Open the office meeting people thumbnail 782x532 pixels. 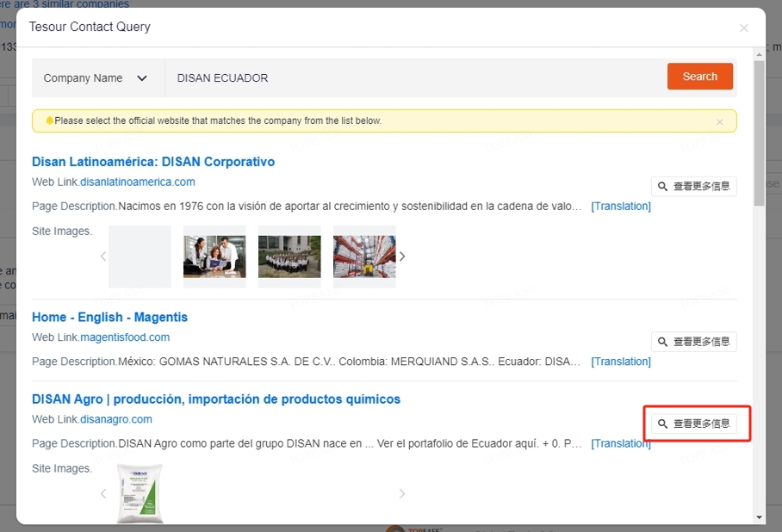point(214,257)
